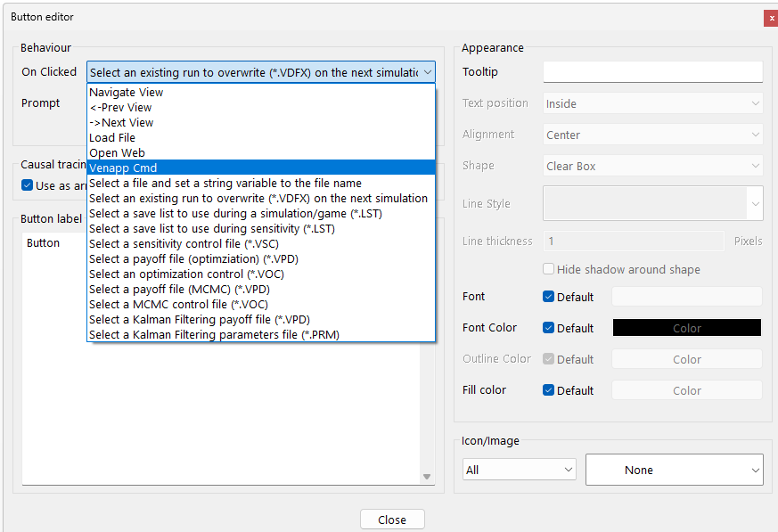778x532 pixels.
Task: Choose the "Venapp Cmd" option
Action: [123, 168]
